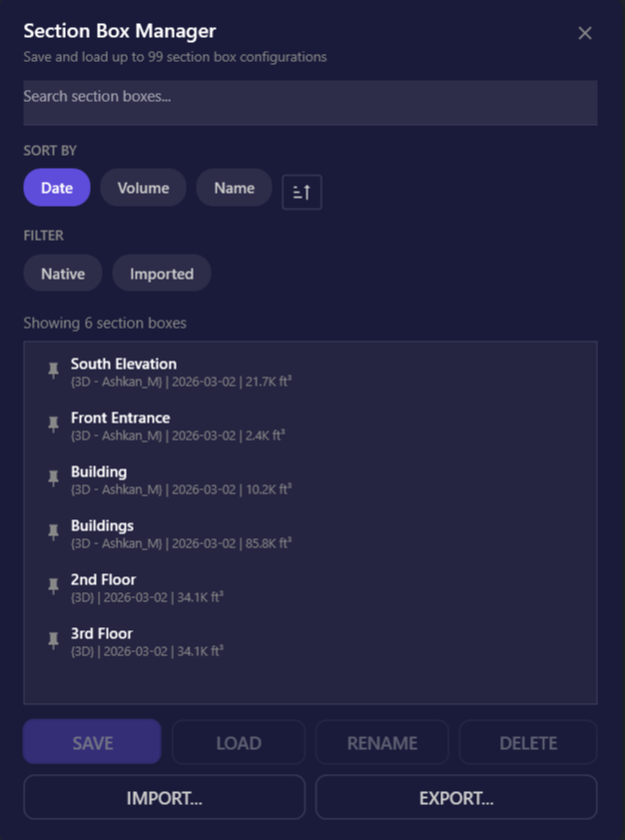Open the IMPORT dialog
Screen dimensions: 625x840
click(164, 797)
